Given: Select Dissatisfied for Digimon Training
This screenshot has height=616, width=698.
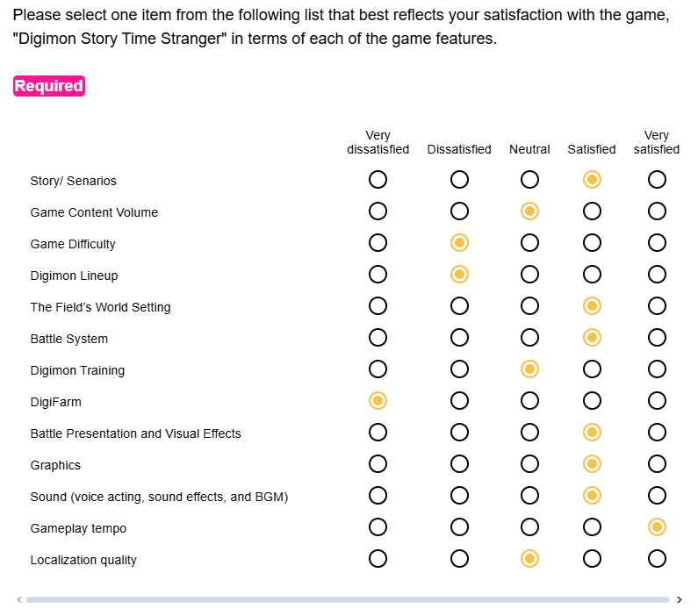Looking at the screenshot, I should 459,369.
